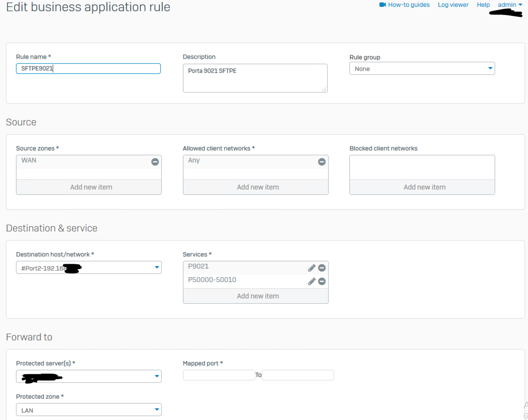Expand the Protected zone LAN dropdown

[x=89, y=410]
